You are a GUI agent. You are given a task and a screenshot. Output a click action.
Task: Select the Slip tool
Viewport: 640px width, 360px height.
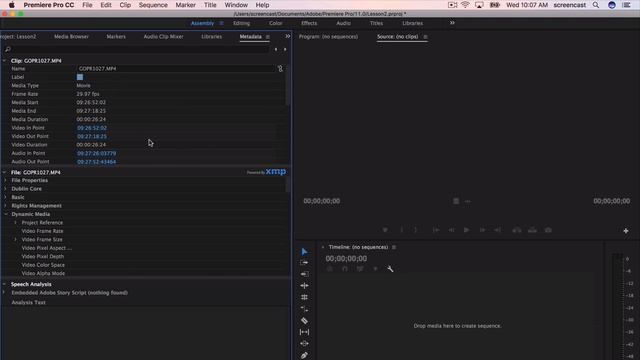[304, 332]
